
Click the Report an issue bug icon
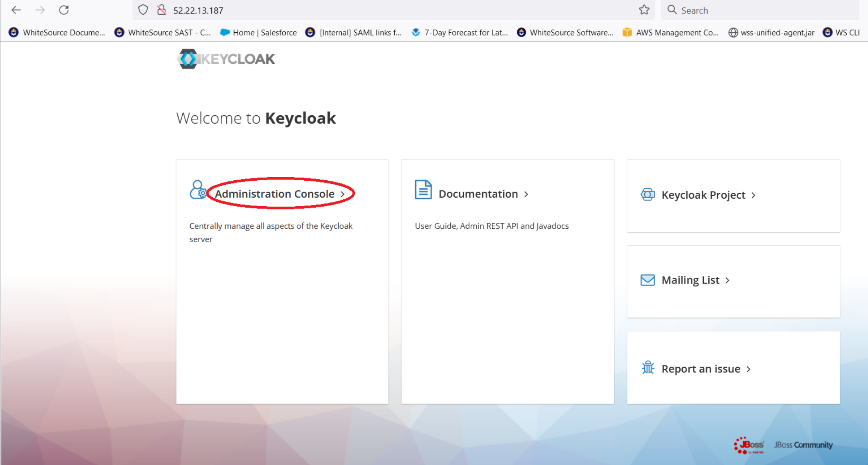647,368
